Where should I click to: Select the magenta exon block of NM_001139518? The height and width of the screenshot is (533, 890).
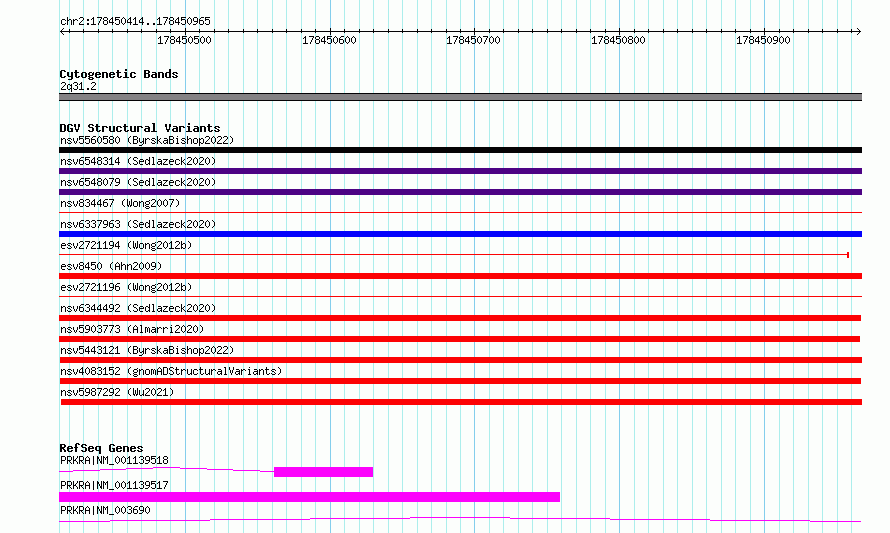pyautogui.click(x=324, y=472)
